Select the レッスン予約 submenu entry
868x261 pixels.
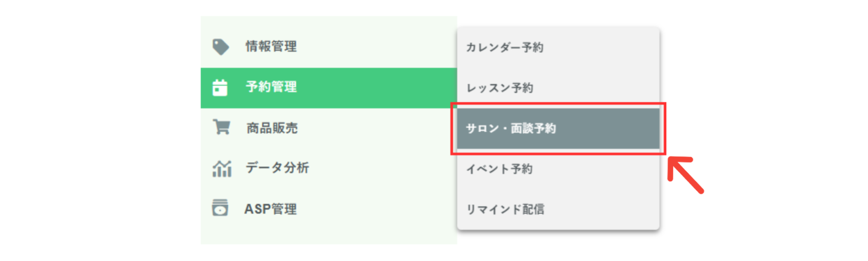point(500,88)
